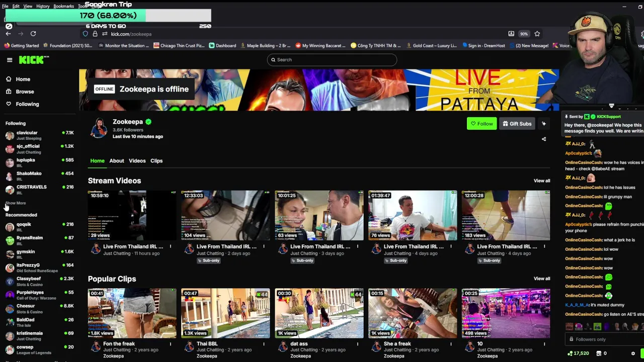Image resolution: width=644 pixels, height=362 pixels.
Task: View all Stream Videos
Action: 542,180
